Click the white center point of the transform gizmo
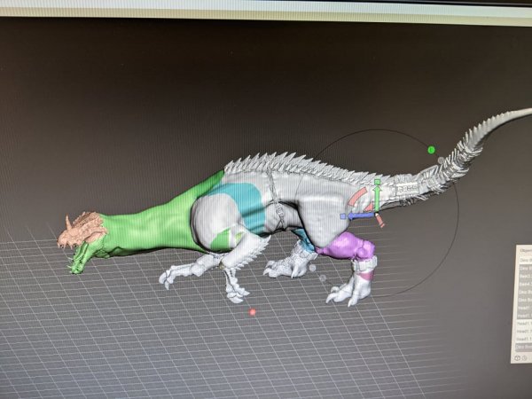The height and width of the screenshot is (399, 532). (x=375, y=214)
